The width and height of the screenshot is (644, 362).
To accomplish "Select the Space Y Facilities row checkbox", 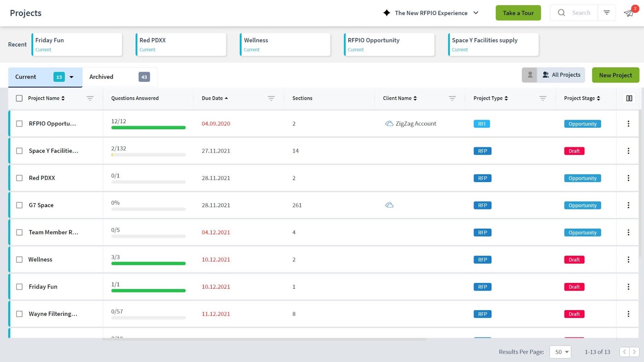I will click(x=19, y=151).
